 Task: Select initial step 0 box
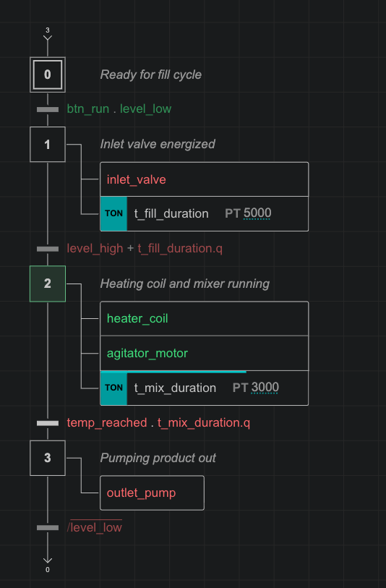pyautogui.click(x=48, y=74)
